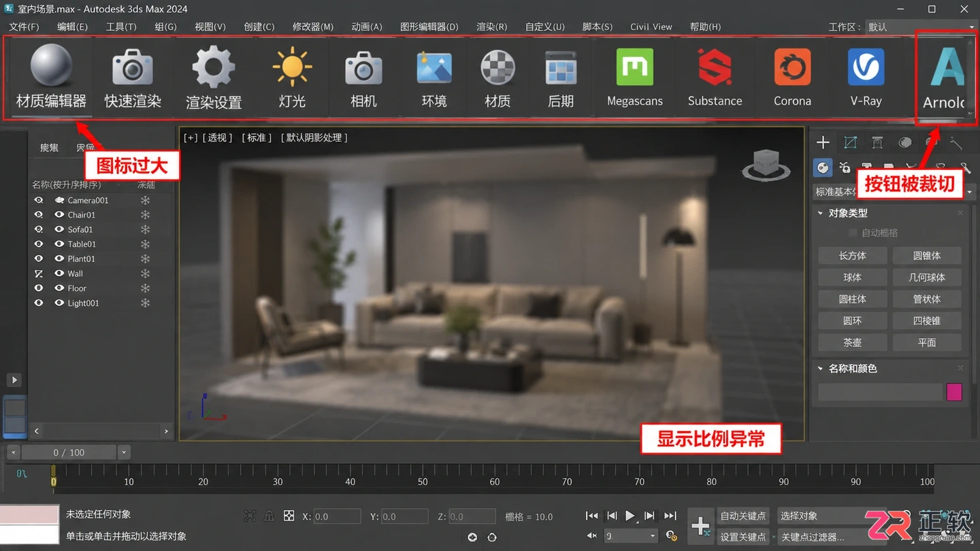Image resolution: width=980 pixels, height=551 pixels.
Task: Enable 自动关键点 auto key
Action: [x=743, y=516]
